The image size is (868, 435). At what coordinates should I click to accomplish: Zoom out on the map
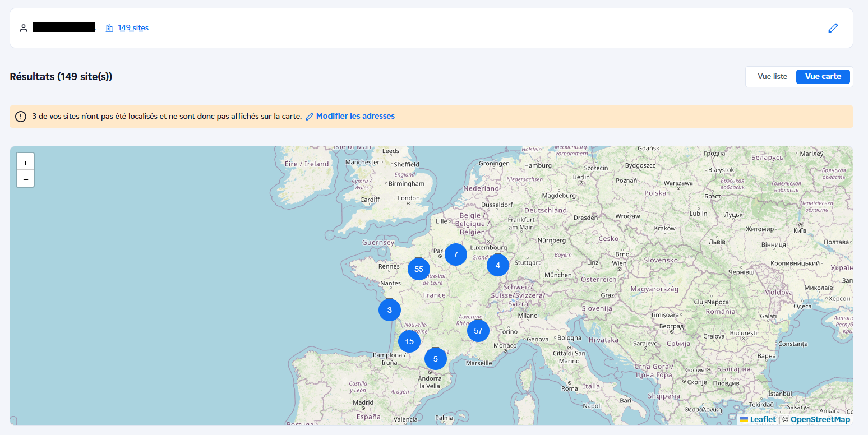tap(25, 179)
